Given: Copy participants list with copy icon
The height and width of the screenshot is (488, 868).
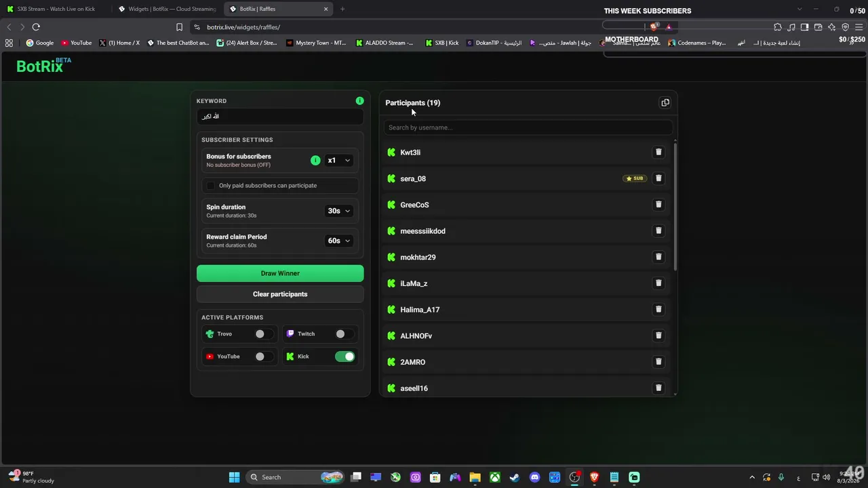Looking at the screenshot, I should click(665, 103).
